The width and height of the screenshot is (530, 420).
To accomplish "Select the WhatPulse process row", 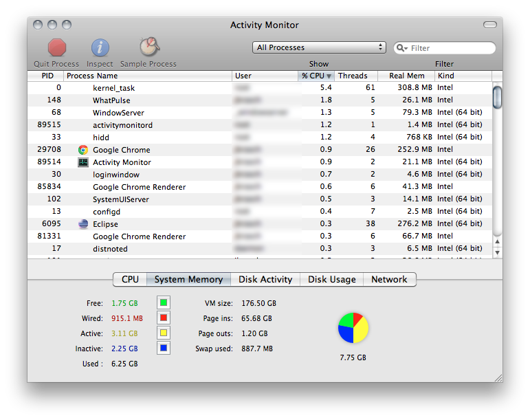I will click(x=260, y=100).
